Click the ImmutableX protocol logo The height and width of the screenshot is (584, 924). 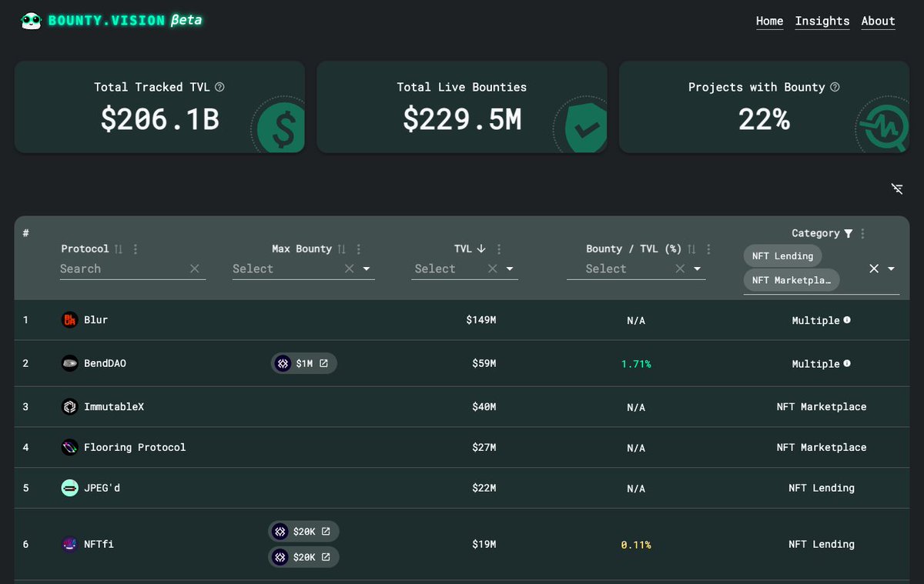(x=69, y=407)
